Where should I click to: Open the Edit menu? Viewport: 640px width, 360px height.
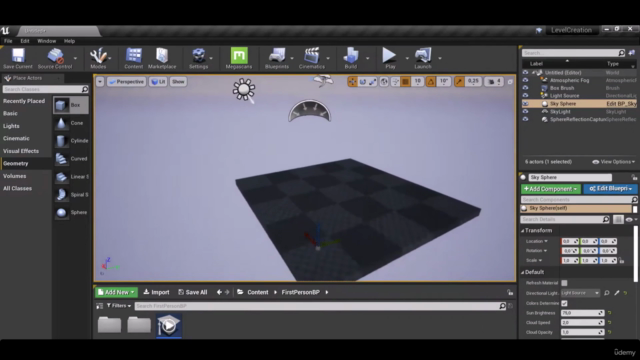pyautogui.click(x=25, y=41)
